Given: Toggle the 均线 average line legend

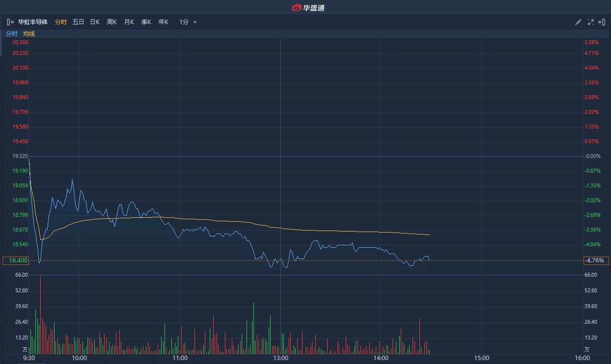Looking at the screenshot, I should (29, 34).
